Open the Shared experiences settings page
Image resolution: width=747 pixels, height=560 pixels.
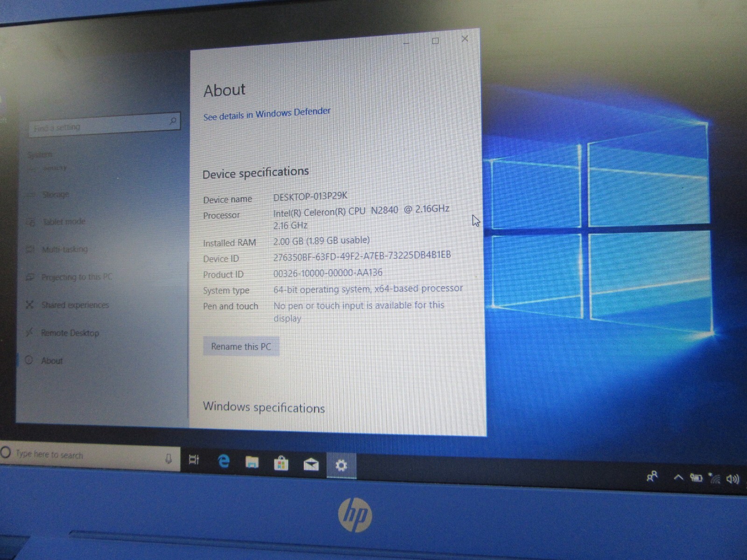pyautogui.click(x=75, y=305)
